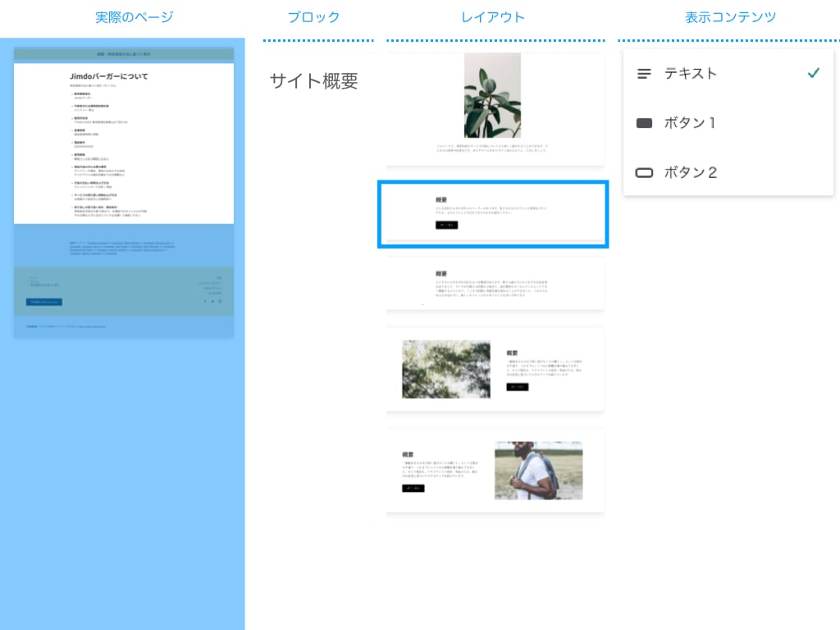Screen dimensions: 840x630
Task: Choose the plant image layout
Action: (495, 109)
